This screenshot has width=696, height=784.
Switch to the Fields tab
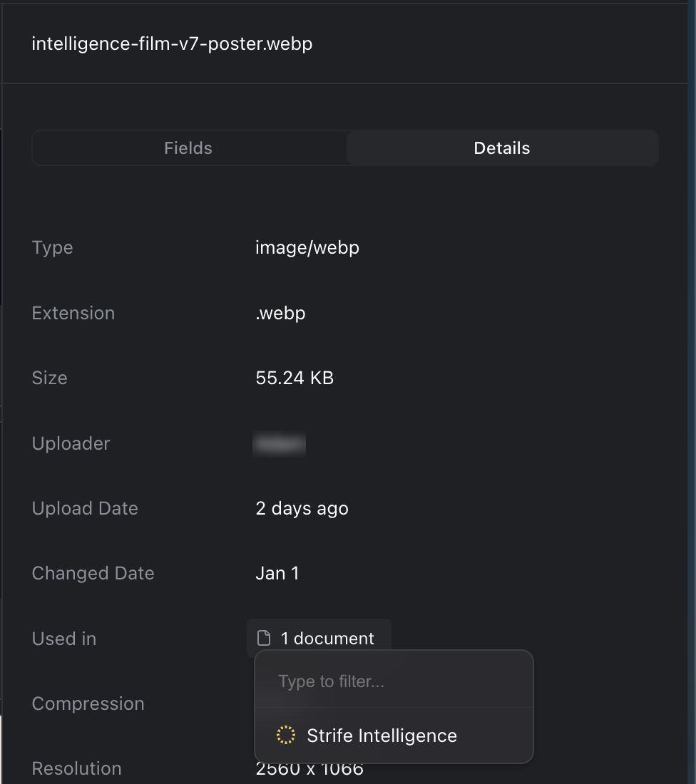[189, 148]
